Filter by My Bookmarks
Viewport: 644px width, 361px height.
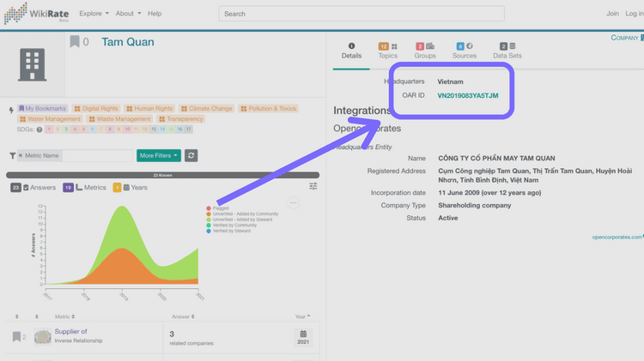pos(42,108)
